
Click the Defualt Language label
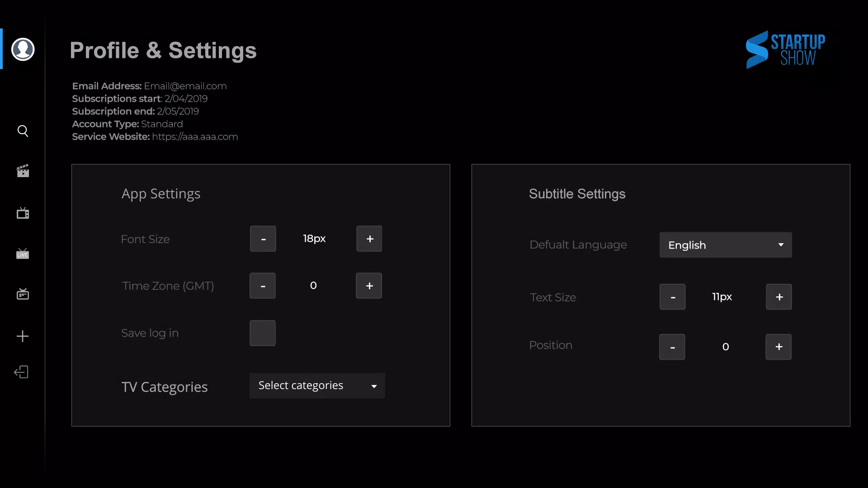pos(578,245)
